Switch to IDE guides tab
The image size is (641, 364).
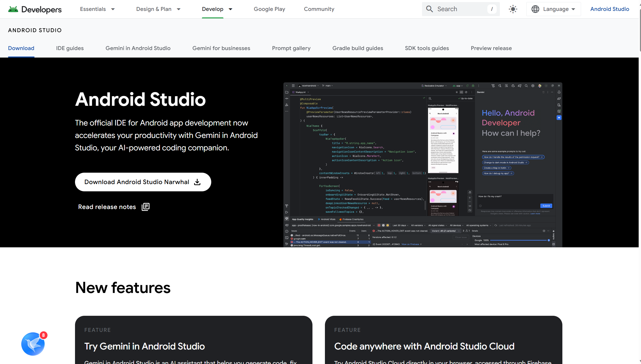point(70,48)
